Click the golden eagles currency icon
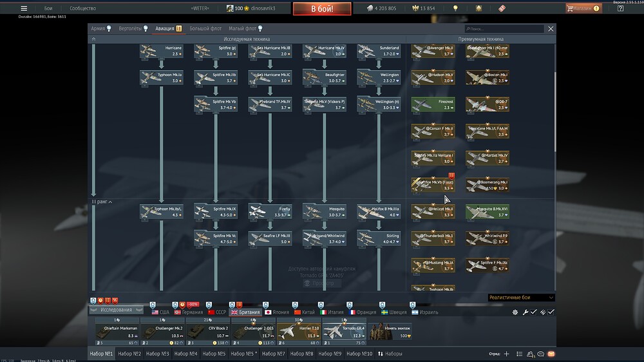 (415, 8)
